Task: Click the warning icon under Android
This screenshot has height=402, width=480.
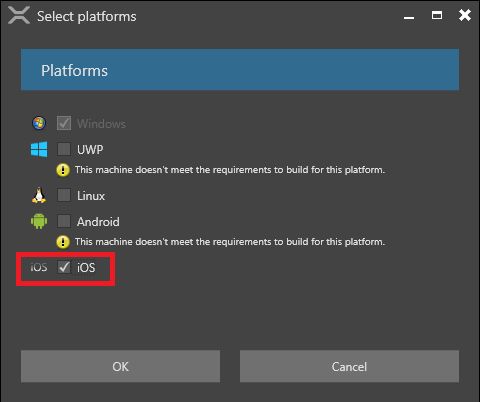Action: tap(63, 242)
